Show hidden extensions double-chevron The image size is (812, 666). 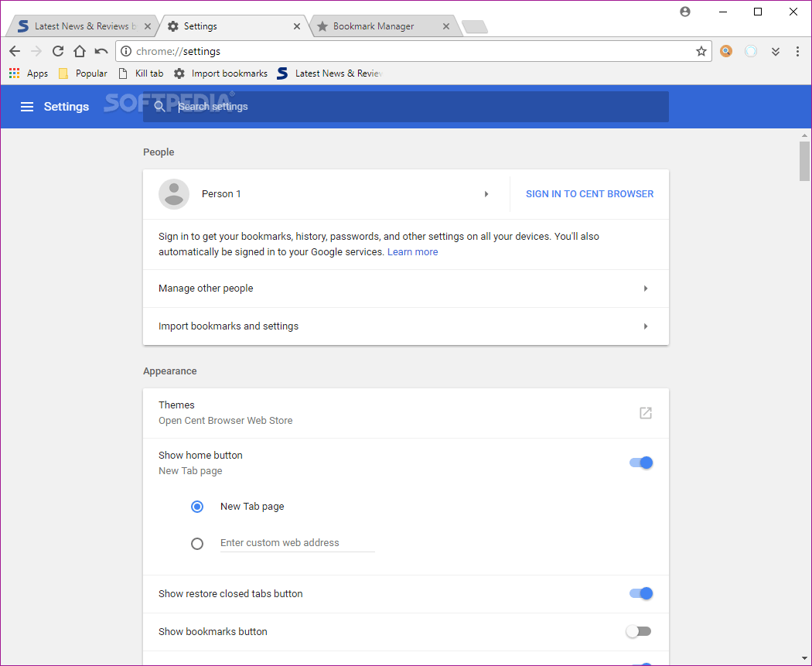(775, 51)
